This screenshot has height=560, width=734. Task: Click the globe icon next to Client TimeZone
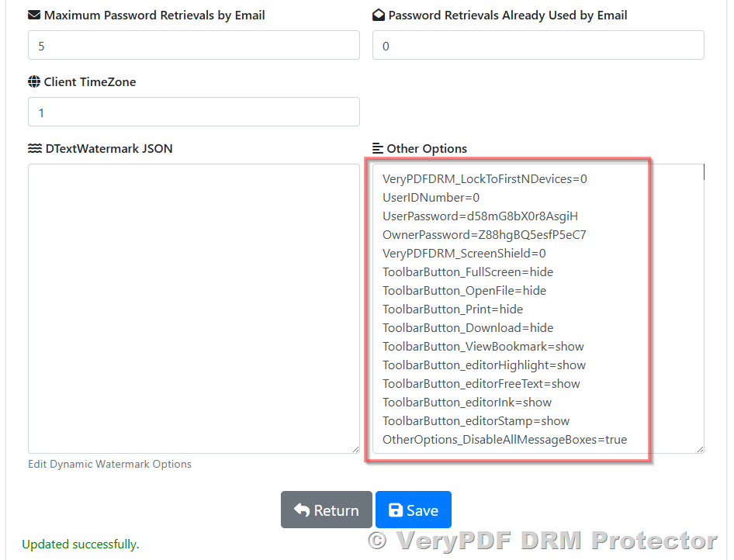(34, 82)
